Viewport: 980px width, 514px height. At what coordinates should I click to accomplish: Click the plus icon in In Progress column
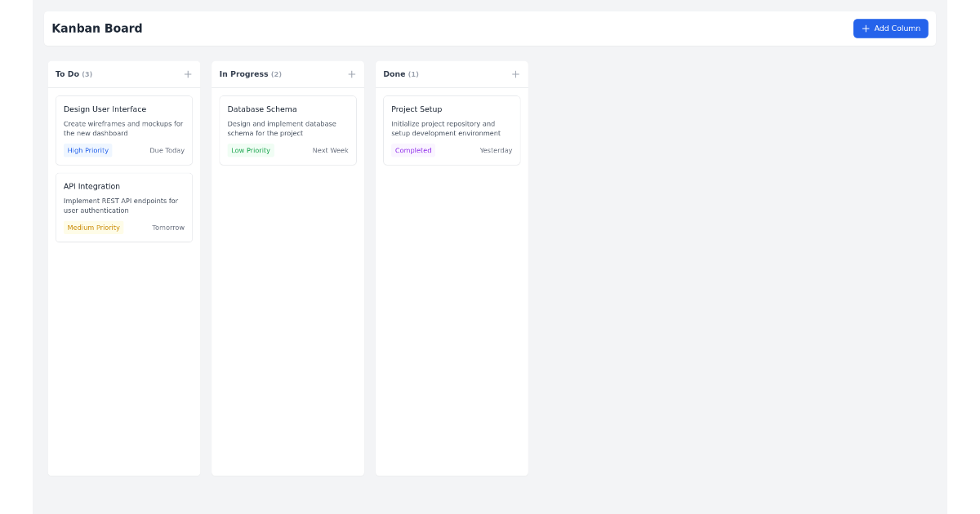(x=352, y=74)
